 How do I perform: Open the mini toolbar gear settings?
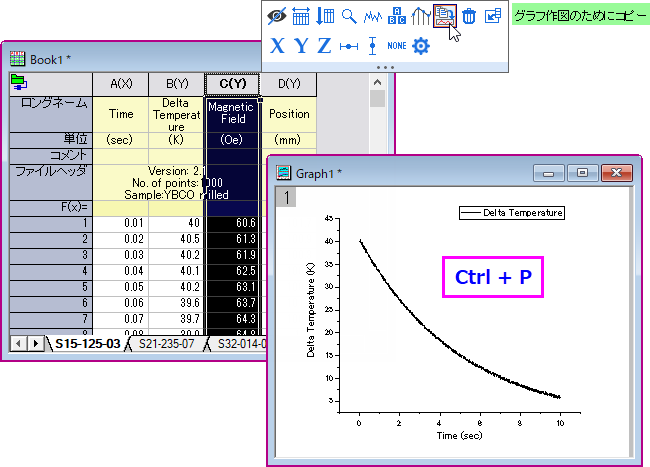pos(421,46)
